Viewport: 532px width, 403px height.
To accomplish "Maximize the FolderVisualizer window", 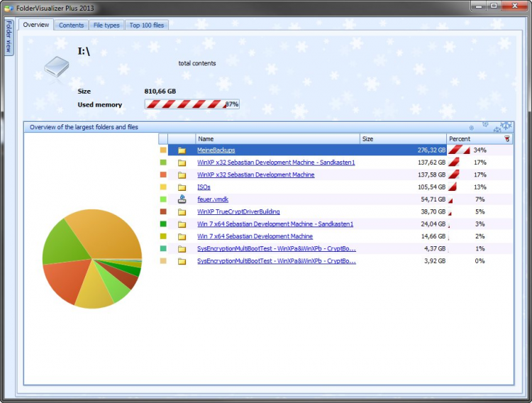I will click(x=494, y=6).
